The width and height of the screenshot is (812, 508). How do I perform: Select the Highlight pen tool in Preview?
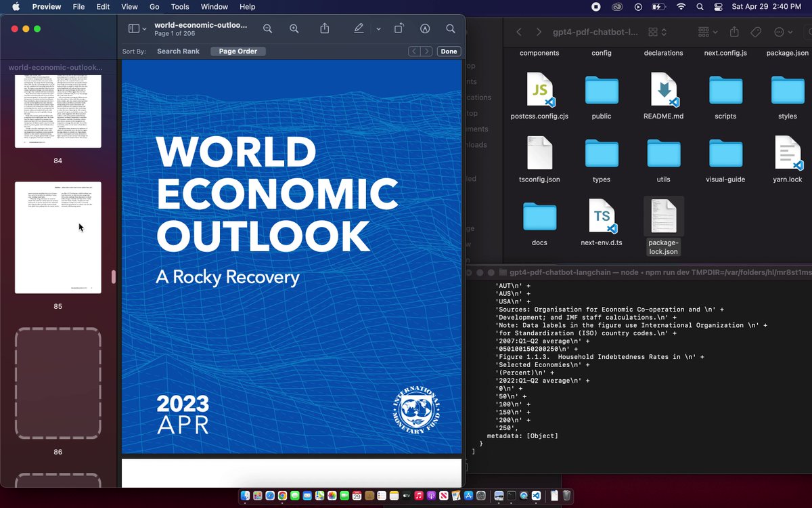pos(359,28)
